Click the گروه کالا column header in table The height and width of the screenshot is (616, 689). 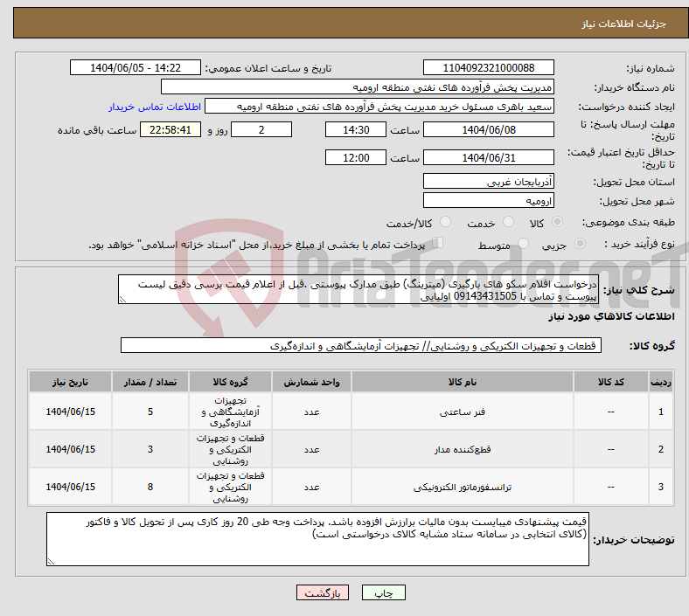pyautogui.click(x=230, y=382)
